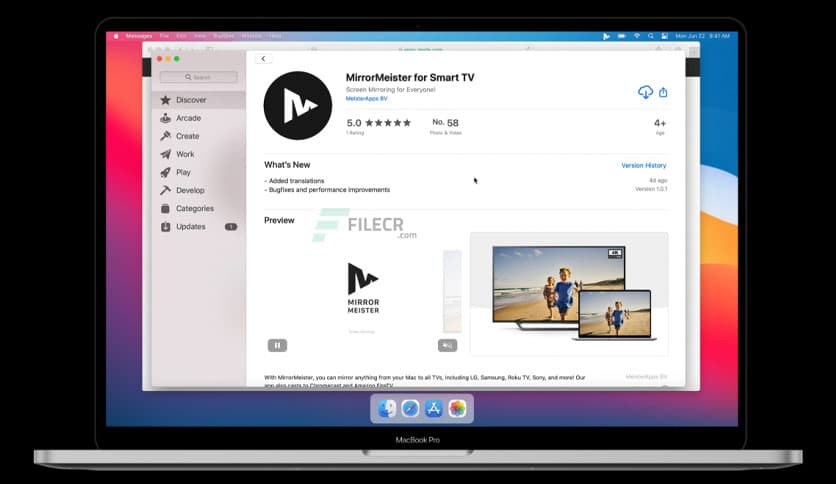The width and height of the screenshot is (836, 484).
Task: Open Version History link
Action: pyautogui.click(x=644, y=166)
